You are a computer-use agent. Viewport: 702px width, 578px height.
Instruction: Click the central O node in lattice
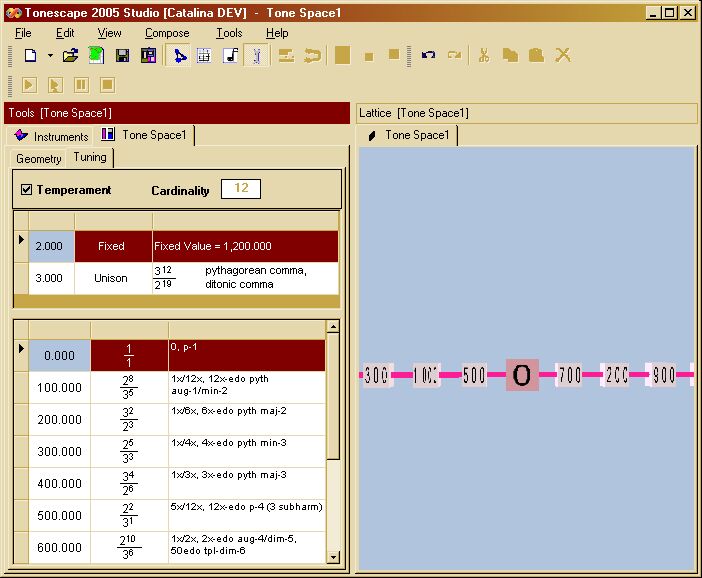point(522,375)
